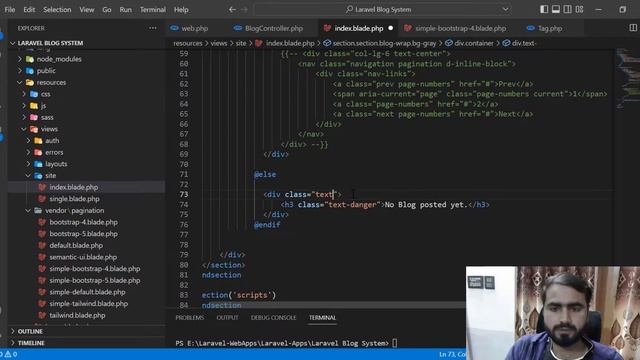Open tailwind.blade.php file
This screenshot has width=640, height=360.
pyautogui.click(x=77, y=315)
